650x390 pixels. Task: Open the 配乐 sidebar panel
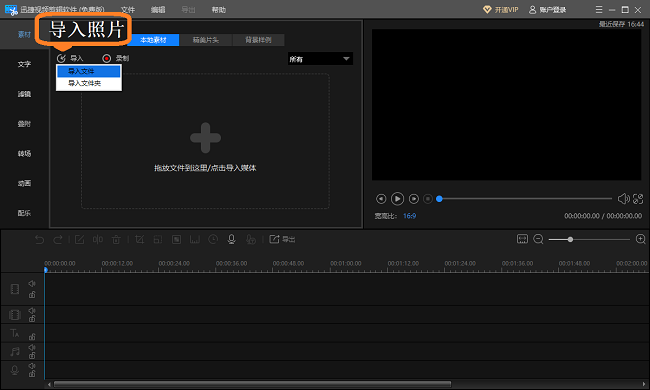coord(24,213)
